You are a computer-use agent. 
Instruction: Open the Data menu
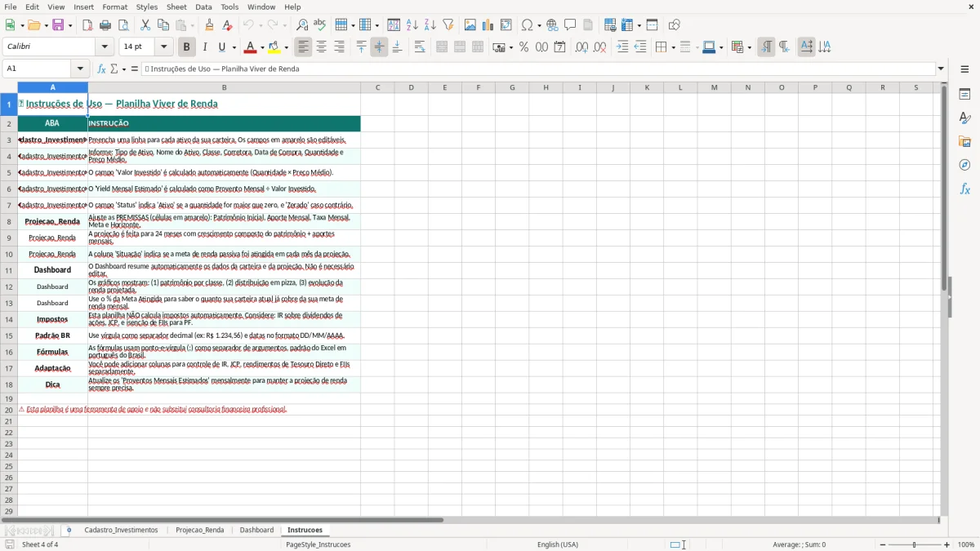click(203, 7)
